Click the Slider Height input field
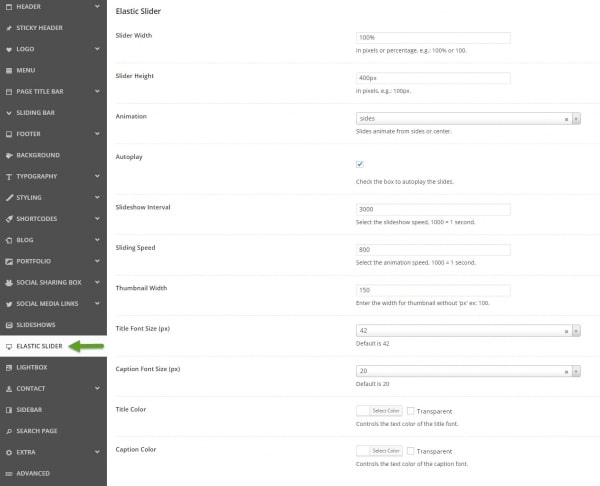This screenshot has height=486, width=600. coord(433,78)
